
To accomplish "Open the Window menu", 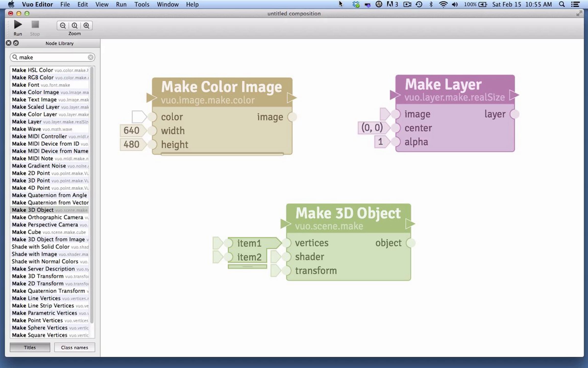I will coord(168,4).
